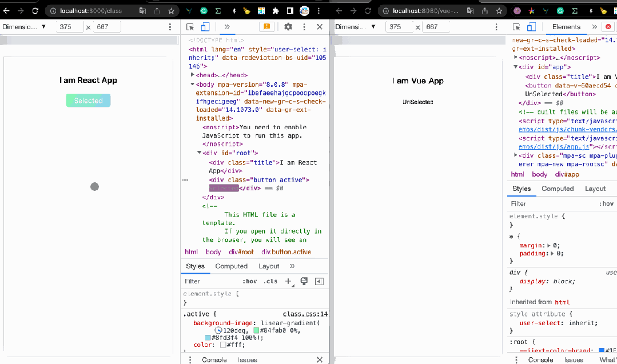Open the yellow issues warning badge

tap(266, 27)
